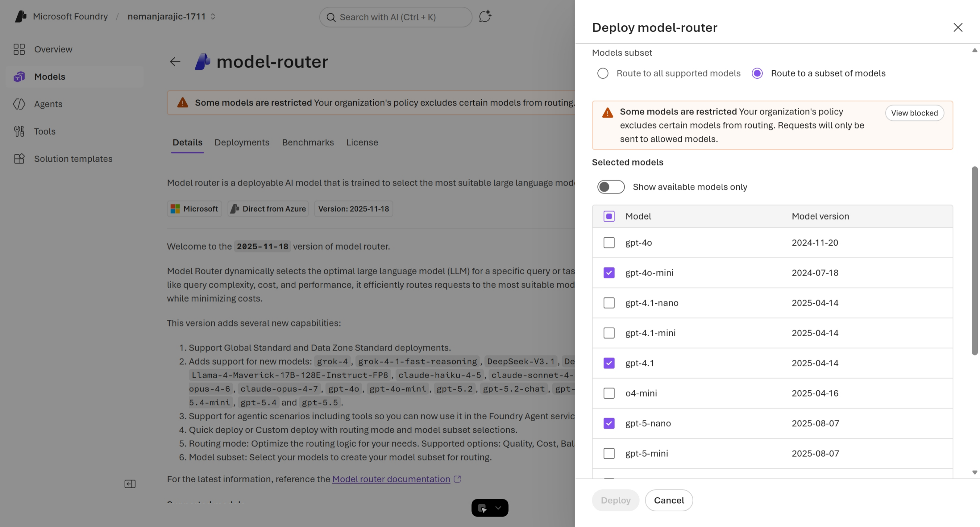Click the Microsoft Foundry breadcrumb link

tap(70, 16)
